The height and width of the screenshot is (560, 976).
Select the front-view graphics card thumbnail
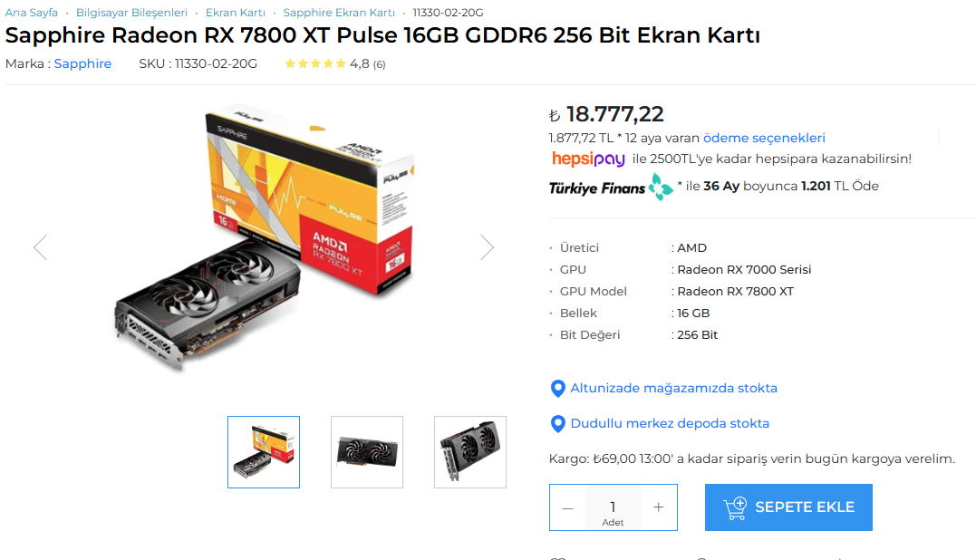[367, 452]
